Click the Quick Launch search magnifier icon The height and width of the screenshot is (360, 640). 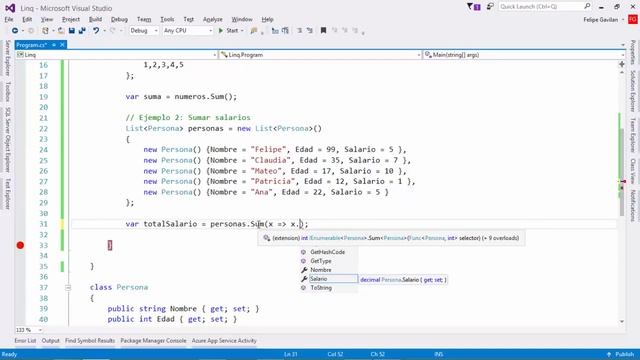point(587,6)
